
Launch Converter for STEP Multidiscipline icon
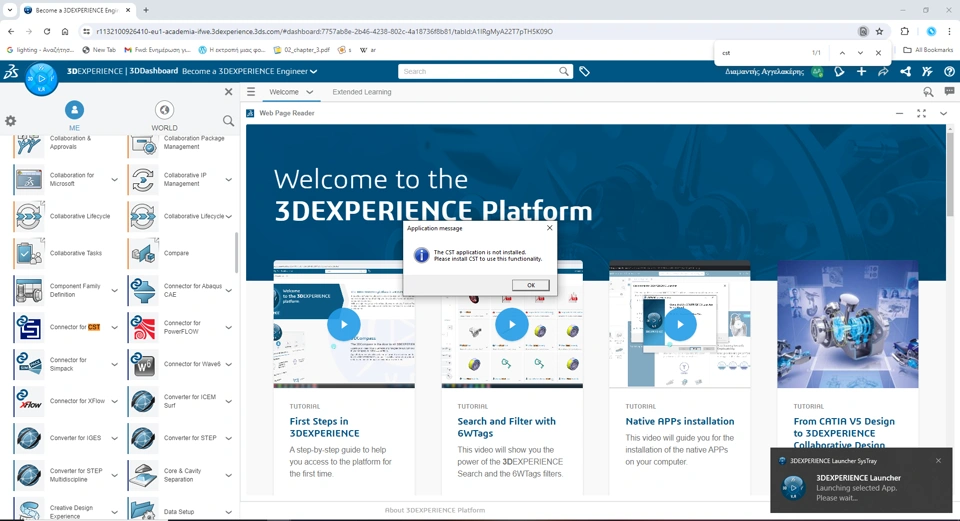(x=29, y=475)
